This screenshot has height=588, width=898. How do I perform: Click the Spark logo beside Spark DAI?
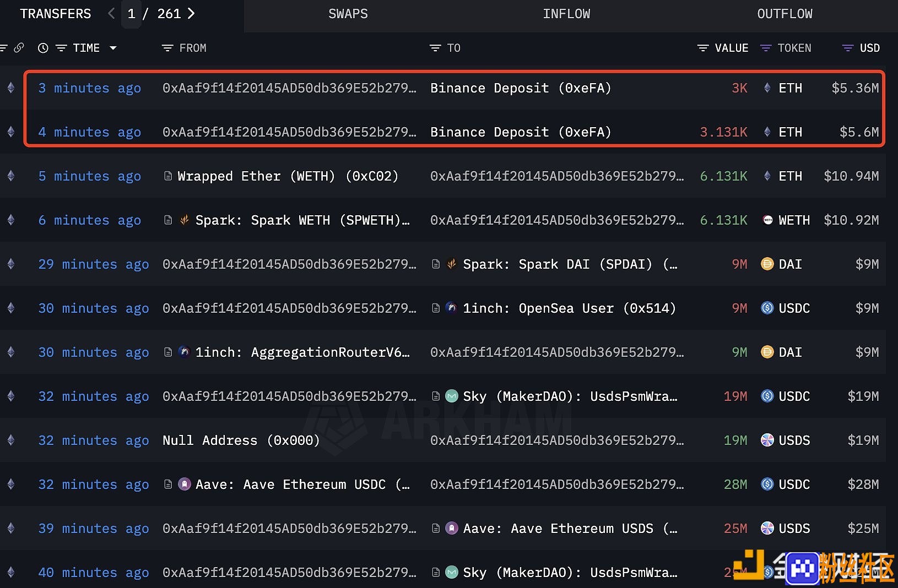(x=452, y=264)
